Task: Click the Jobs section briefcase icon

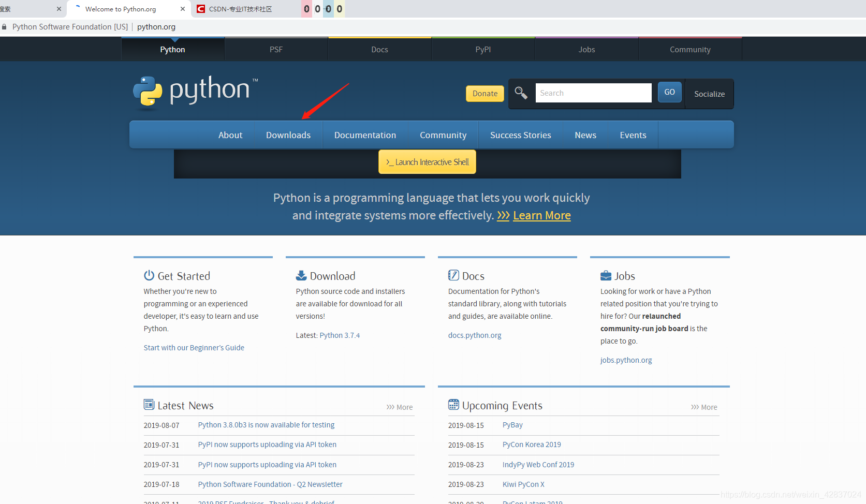Action: 606,275
